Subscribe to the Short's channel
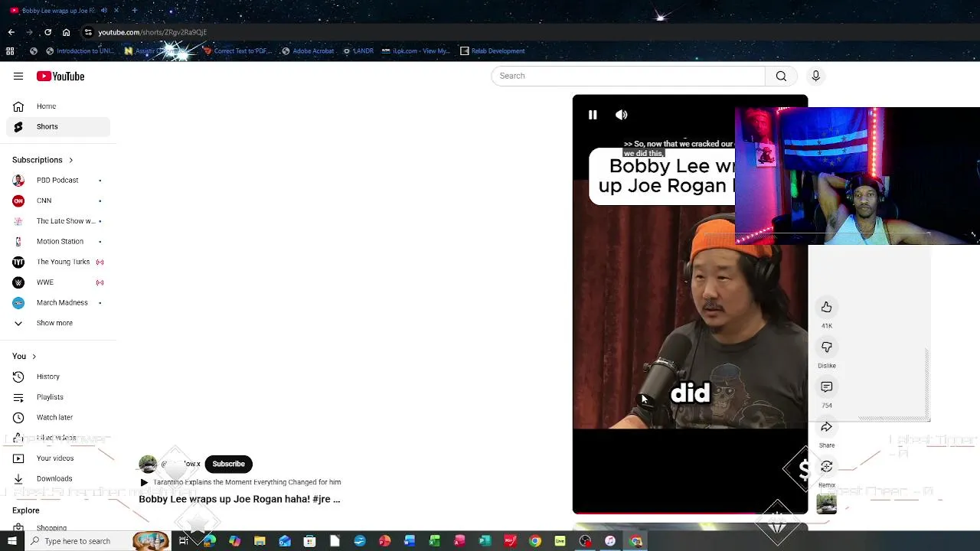This screenshot has height=551, width=980. 228,464
